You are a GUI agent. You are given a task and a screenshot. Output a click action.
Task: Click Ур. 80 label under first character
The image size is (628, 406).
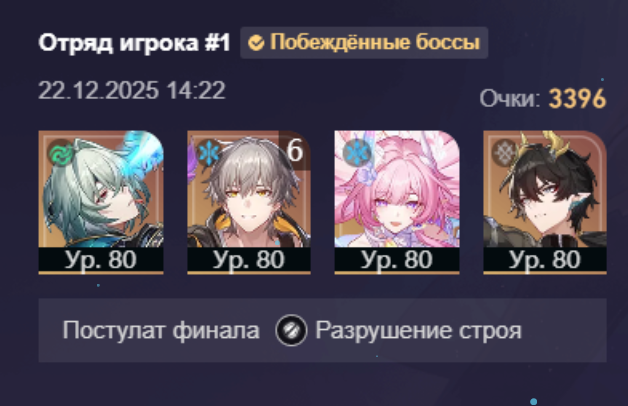click(x=101, y=260)
